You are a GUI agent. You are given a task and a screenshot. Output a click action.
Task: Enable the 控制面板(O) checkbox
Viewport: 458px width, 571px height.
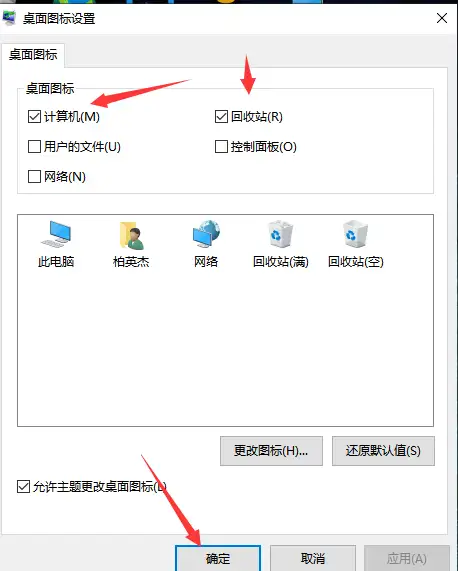(x=221, y=147)
